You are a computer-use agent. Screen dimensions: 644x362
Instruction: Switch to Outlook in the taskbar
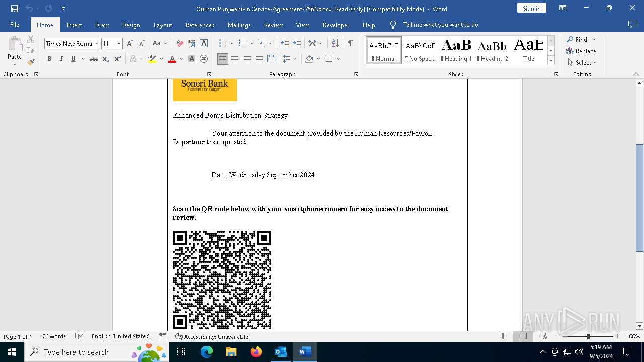coord(280,352)
